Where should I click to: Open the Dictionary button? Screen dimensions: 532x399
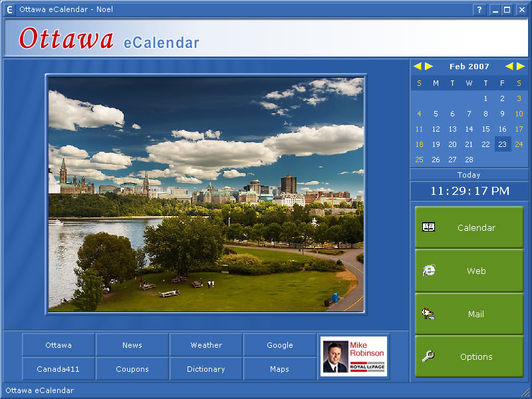tap(206, 369)
